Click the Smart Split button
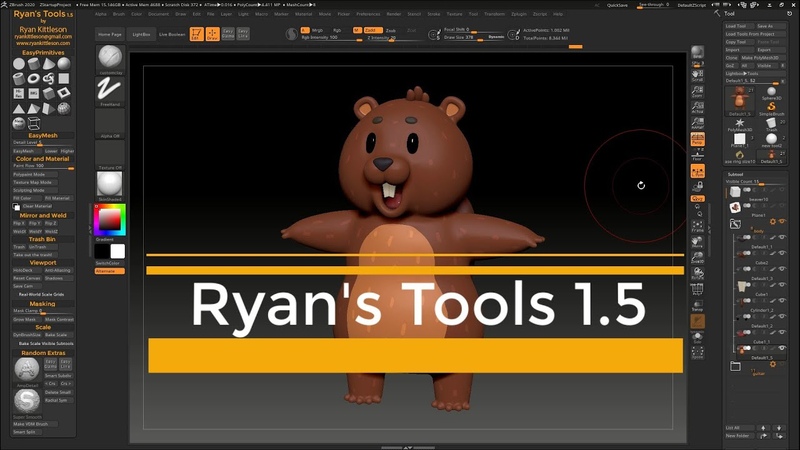The image size is (800, 450). [27, 432]
